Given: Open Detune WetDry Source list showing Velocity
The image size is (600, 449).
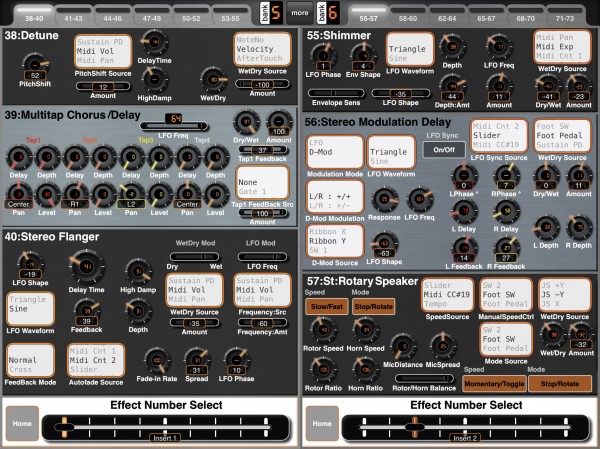Looking at the screenshot, I should point(262,49).
